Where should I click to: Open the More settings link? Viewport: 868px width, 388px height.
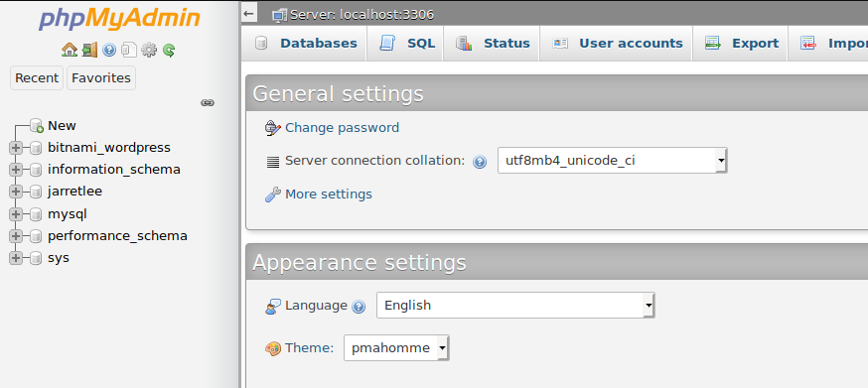(329, 194)
